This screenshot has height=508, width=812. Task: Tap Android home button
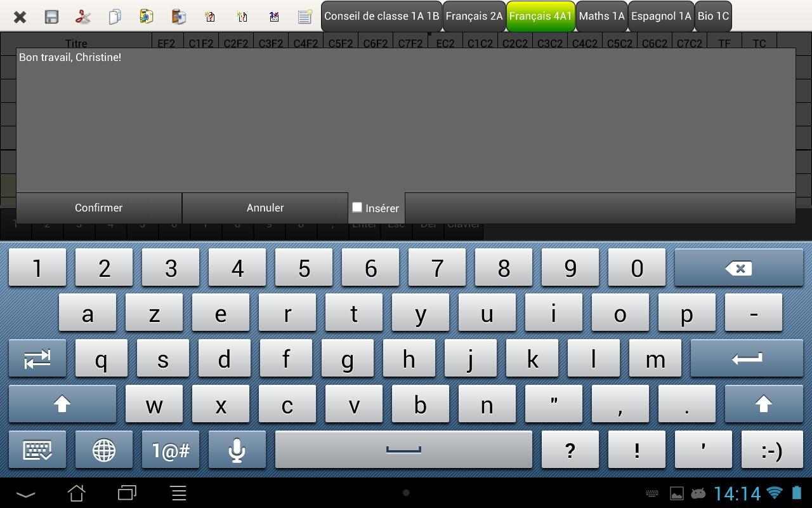point(76,493)
